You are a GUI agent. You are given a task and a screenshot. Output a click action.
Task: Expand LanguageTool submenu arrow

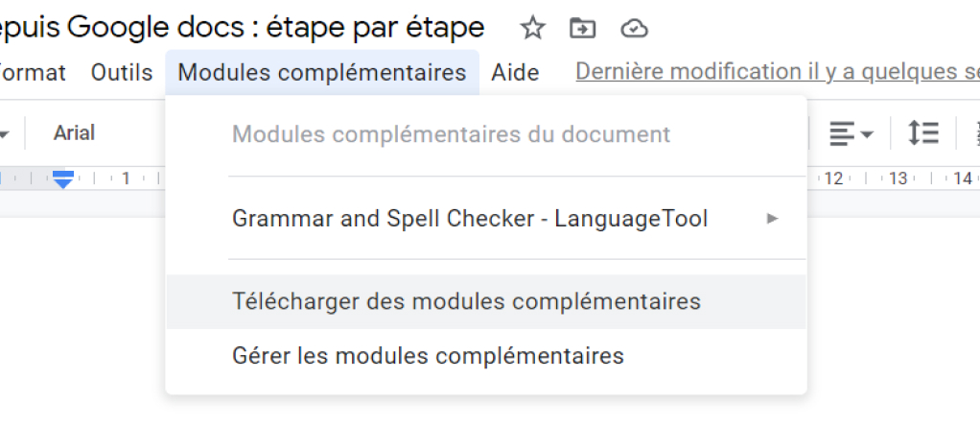(773, 219)
